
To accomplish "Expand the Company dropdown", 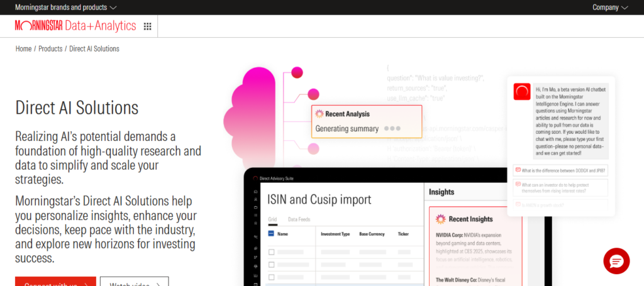I will [x=610, y=8].
